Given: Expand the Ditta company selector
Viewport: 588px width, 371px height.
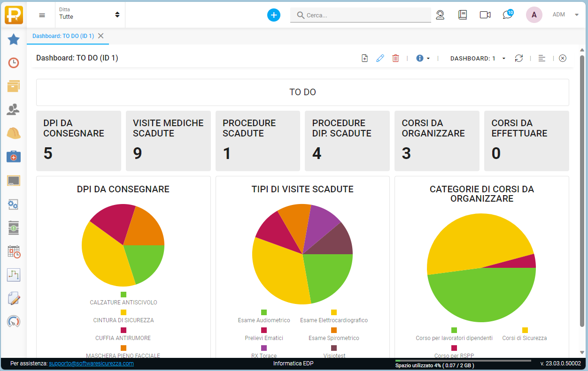Looking at the screenshot, I should [89, 15].
